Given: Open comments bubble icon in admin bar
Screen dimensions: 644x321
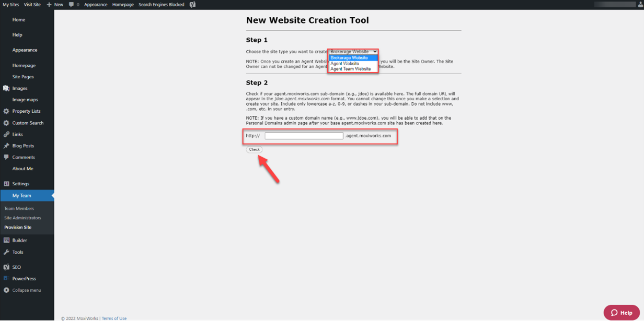Looking at the screenshot, I should click(71, 5).
